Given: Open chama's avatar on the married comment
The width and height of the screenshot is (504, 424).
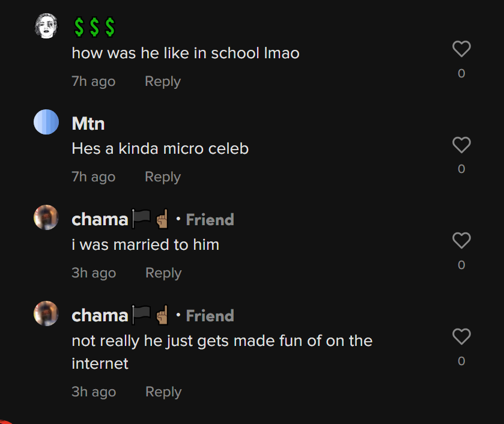Looking at the screenshot, I should pos(46,217).
